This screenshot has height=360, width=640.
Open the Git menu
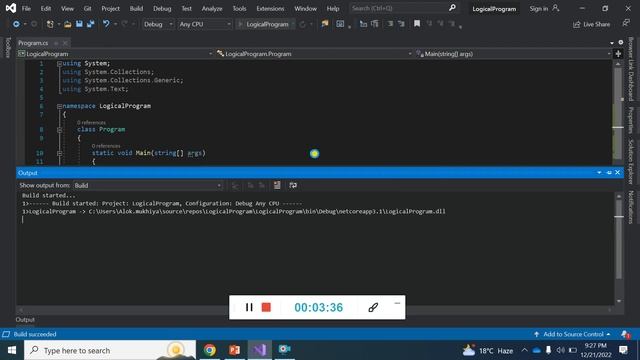pyautogui.click(x=87, y=8)
